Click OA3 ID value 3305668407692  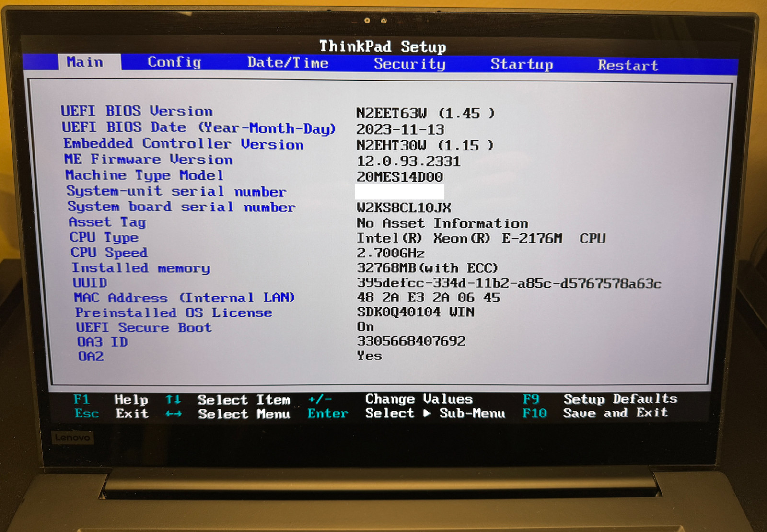tap(411, 341)
